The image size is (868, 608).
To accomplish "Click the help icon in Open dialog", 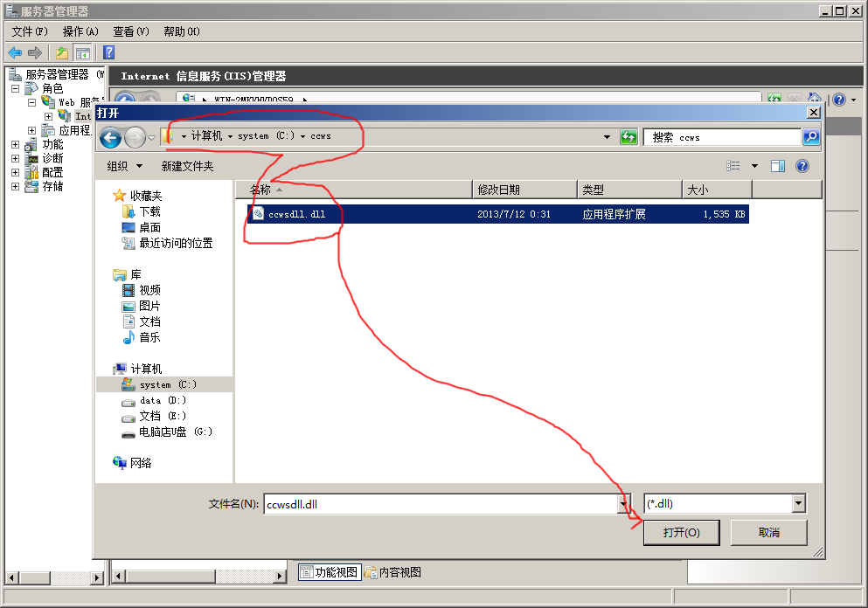I will point(802,166).
